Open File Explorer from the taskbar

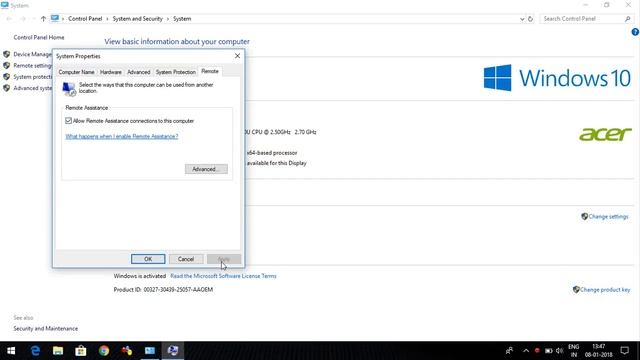pyautogui.click(x=58, y=351)
